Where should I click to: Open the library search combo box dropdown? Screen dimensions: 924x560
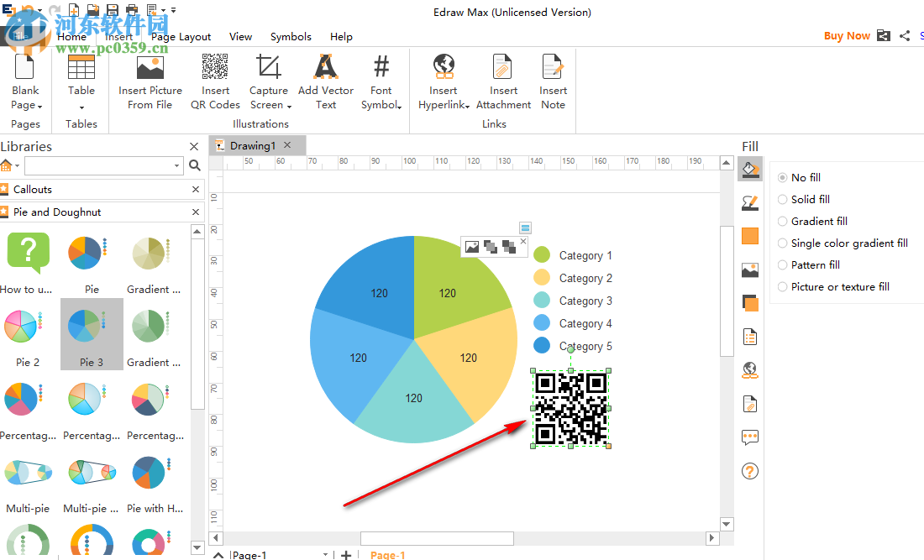pos(176,165)
